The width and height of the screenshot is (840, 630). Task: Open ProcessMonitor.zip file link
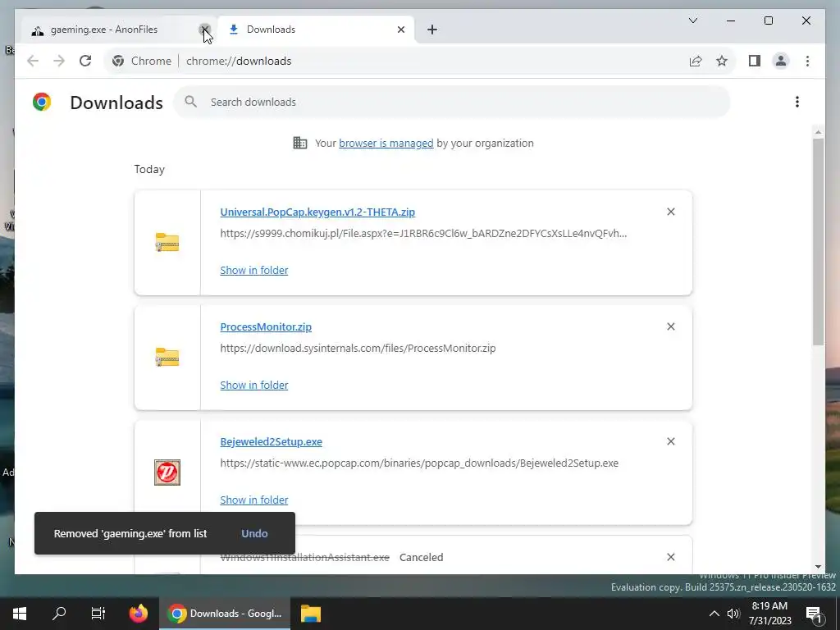[266, 326]
